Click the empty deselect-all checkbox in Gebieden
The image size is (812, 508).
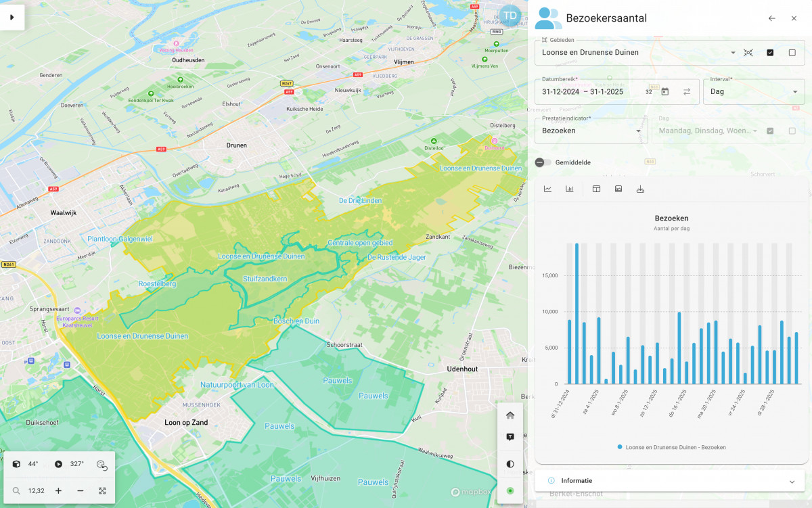point(792,53)
